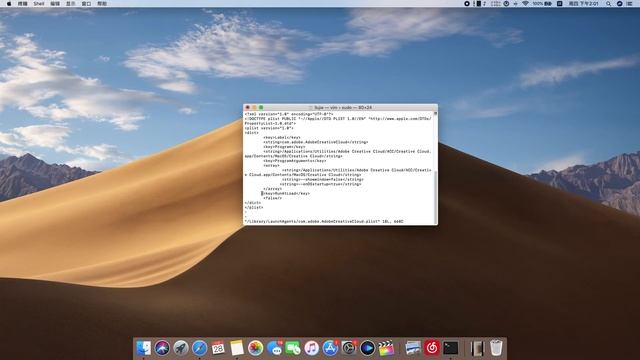Click the closing </array> tag line
This screenshot has height=360, width=640.
pyautogui.click(x=273, y=189)
